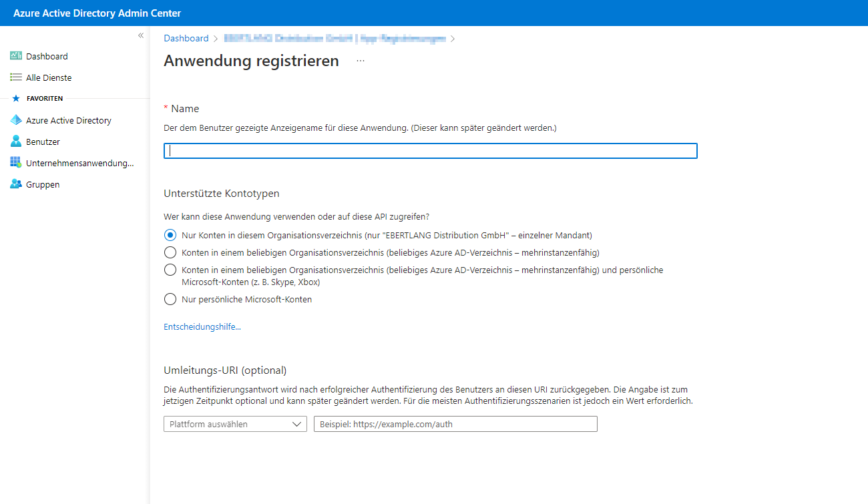Open the Entscheidungshilfe link
Image resolution: width=868 pixels, height=504 pixels.
click(202, 326)
